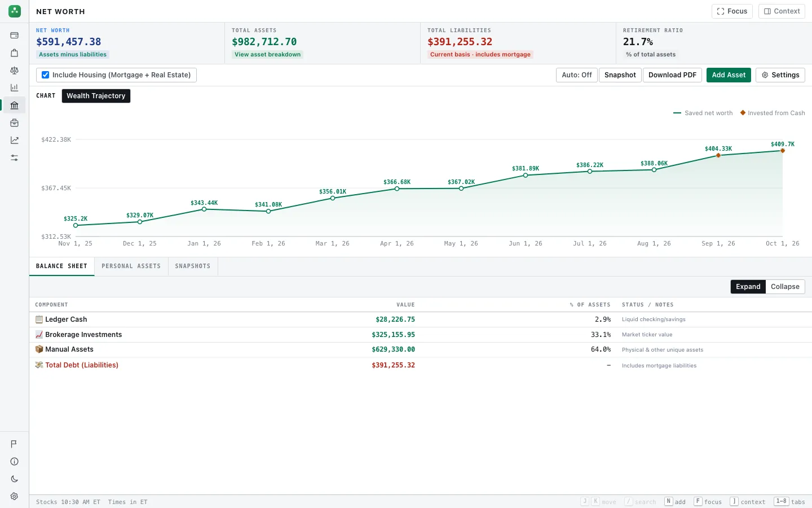This screenshot has height=508, width=812.
Task: Open the briefcase sidebar icon
Action: (x=15, y=123)
